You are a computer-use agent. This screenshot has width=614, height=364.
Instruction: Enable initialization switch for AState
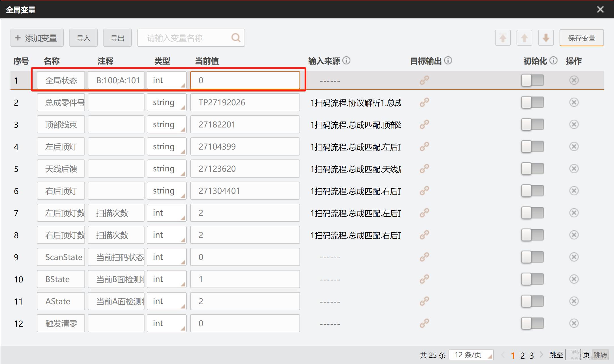tap(532, 301)
